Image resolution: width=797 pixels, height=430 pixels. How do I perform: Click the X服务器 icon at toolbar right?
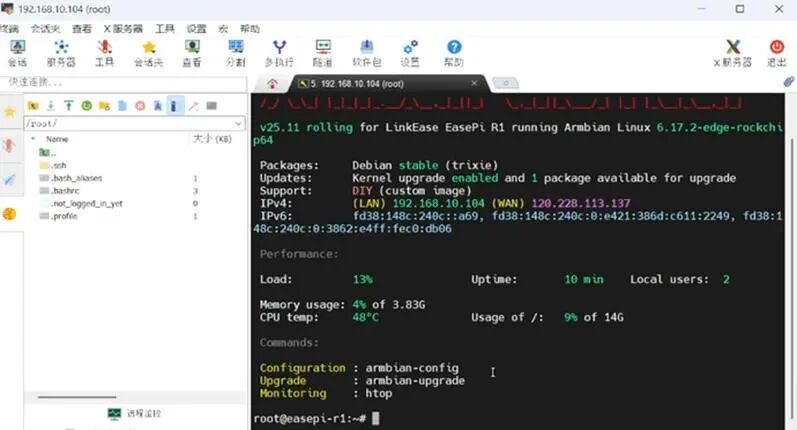732,52
